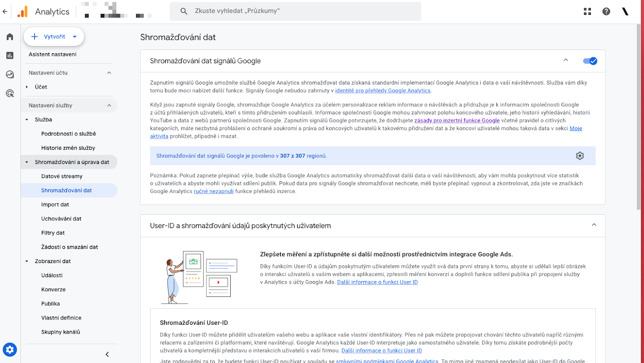This screenshot has width=644, height=363.
Task: Click the User-ID illustration image
Action: point(199,277)
